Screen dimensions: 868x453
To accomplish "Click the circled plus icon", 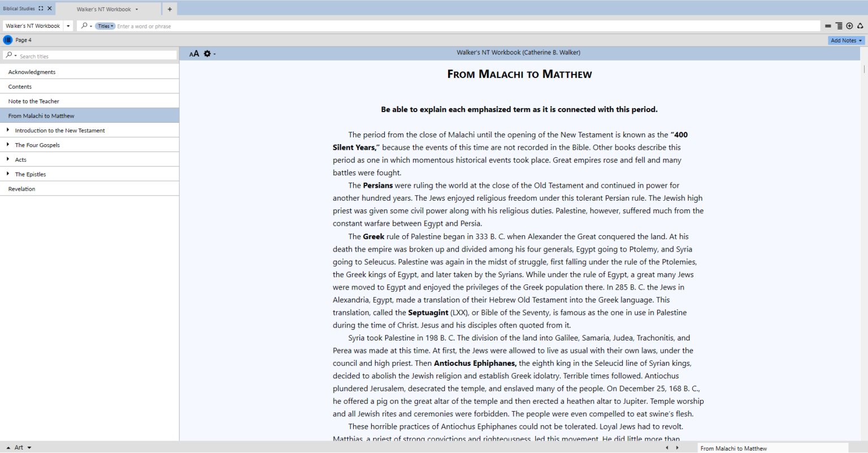I will [x=849, y=26].
